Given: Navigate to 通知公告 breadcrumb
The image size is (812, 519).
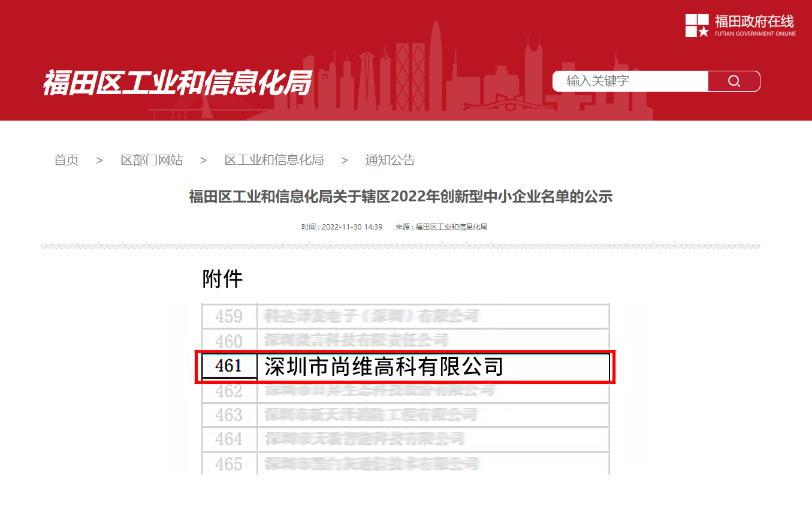Looking at the screenshot, I should pyautogui.click(x=390, y=160).
